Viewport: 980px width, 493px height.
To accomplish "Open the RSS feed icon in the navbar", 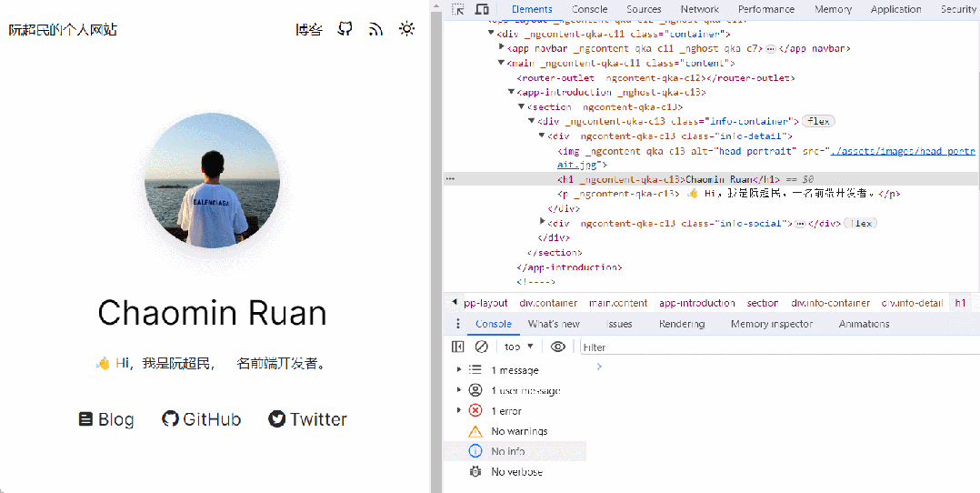I will pyautogui.click(x=375, y=29).
